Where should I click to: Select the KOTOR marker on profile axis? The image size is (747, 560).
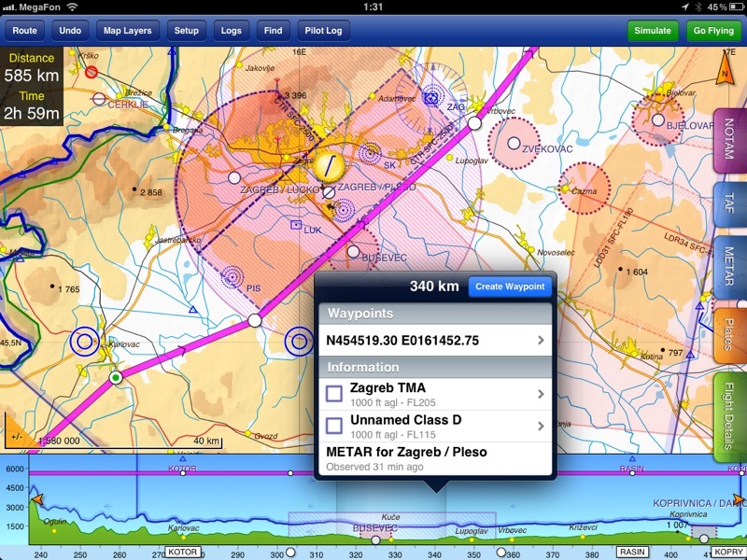[184, 552]
